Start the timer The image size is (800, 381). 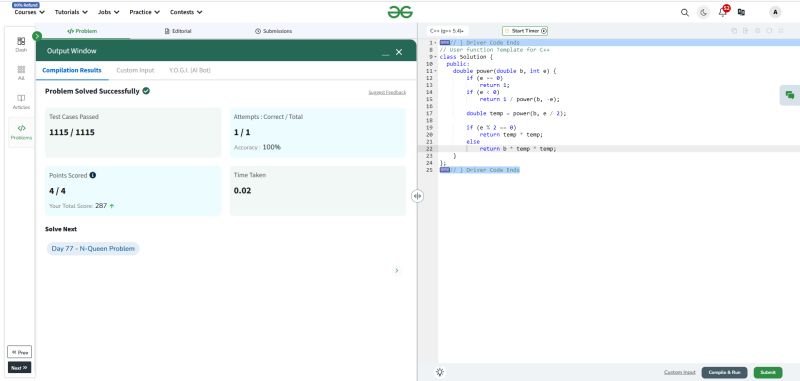[x=525, y=31]
